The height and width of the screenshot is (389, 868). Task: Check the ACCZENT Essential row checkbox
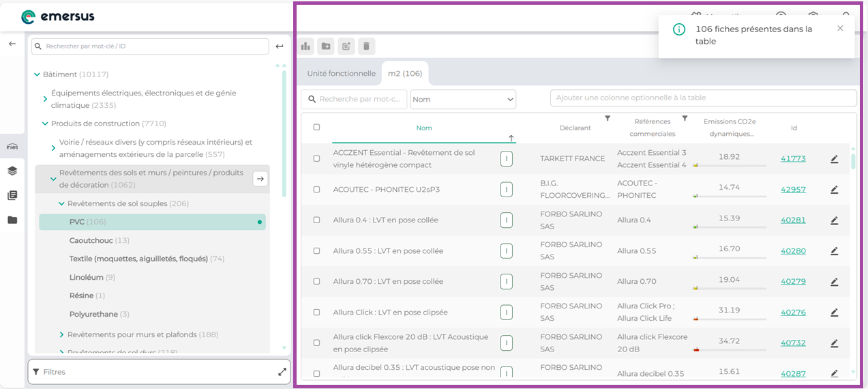tap(316, 158)
